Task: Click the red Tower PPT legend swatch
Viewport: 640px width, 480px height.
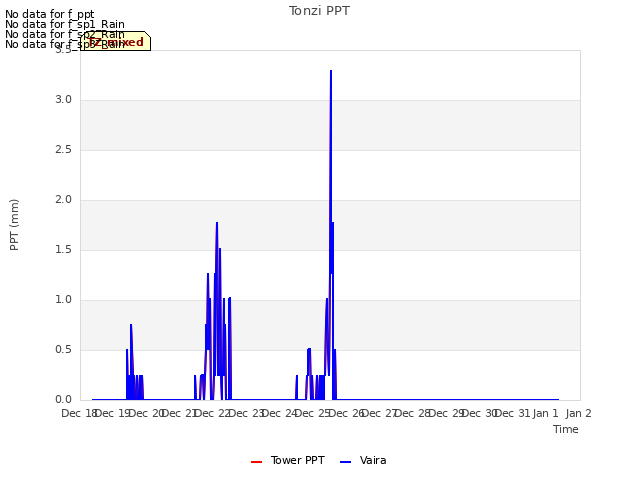Action: [256, 462]
